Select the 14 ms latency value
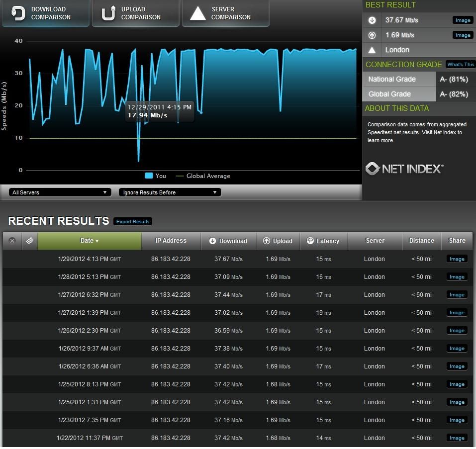Viewport: 476px width, 449px height. [324, 438]
